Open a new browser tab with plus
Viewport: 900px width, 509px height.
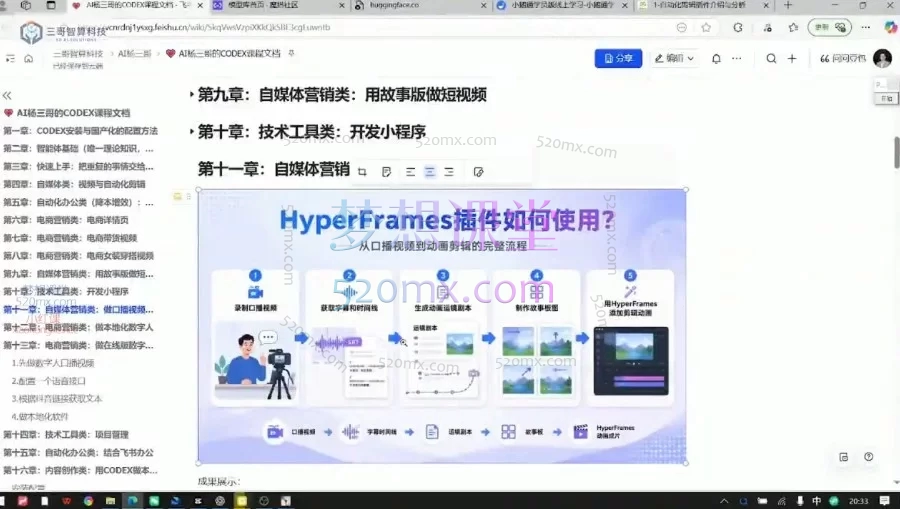click(x=788, y=5)
